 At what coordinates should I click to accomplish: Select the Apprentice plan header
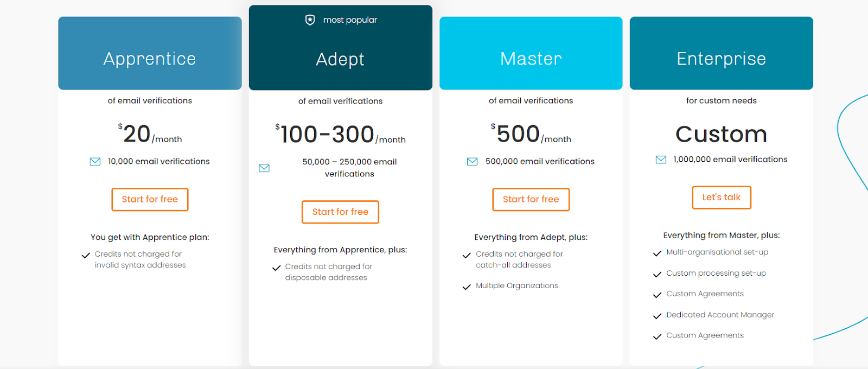[150, 53]
